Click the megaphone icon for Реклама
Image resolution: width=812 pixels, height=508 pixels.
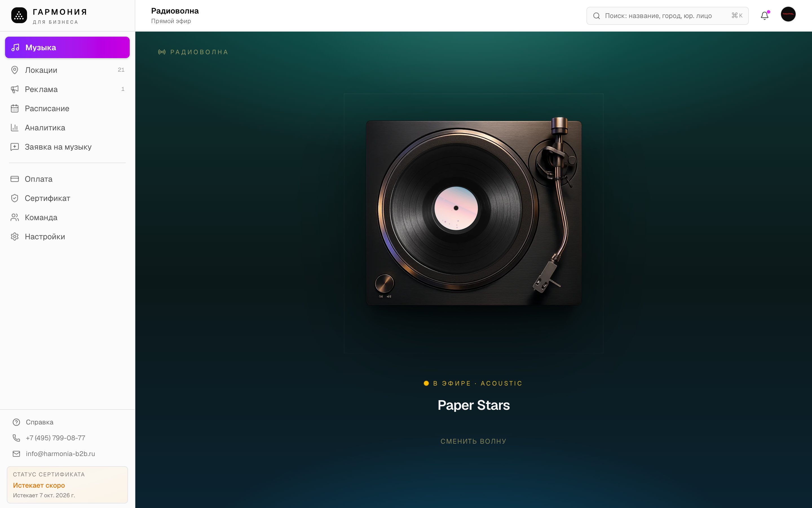15,89
